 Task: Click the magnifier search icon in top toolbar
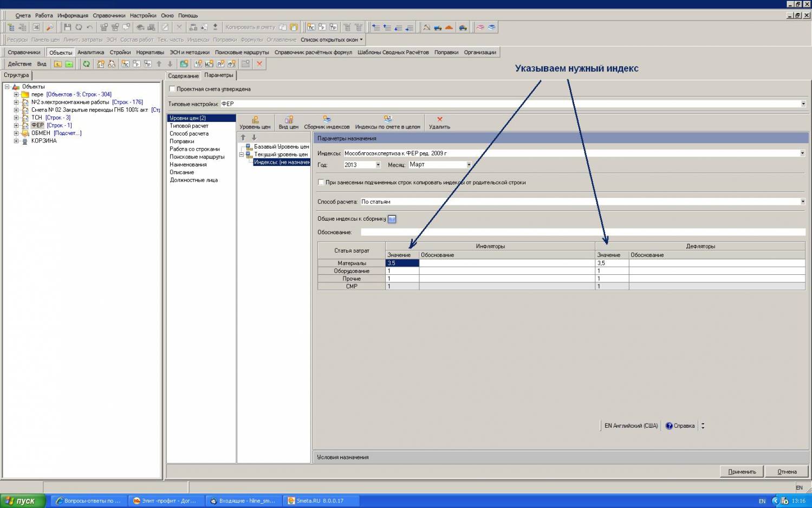49,27
